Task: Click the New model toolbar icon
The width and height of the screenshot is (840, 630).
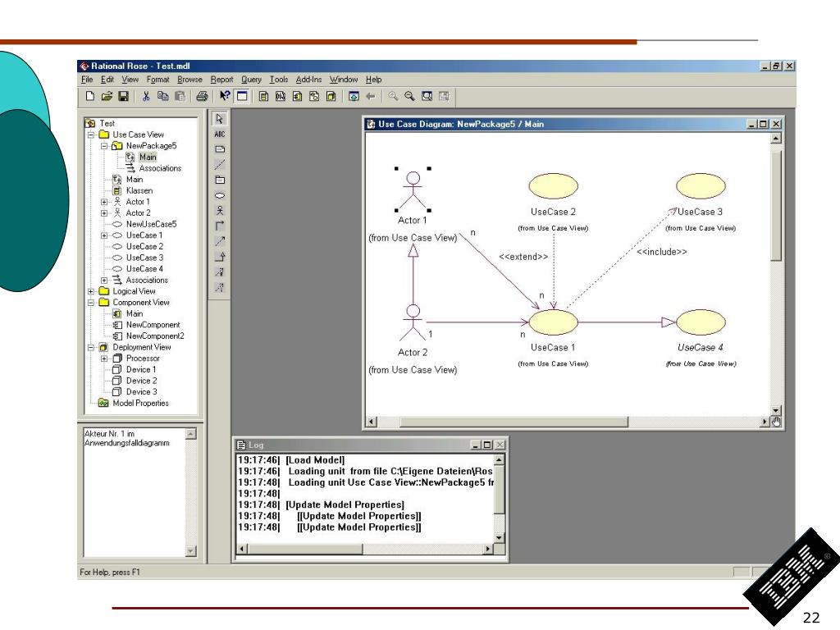Action: click(90, 96)
